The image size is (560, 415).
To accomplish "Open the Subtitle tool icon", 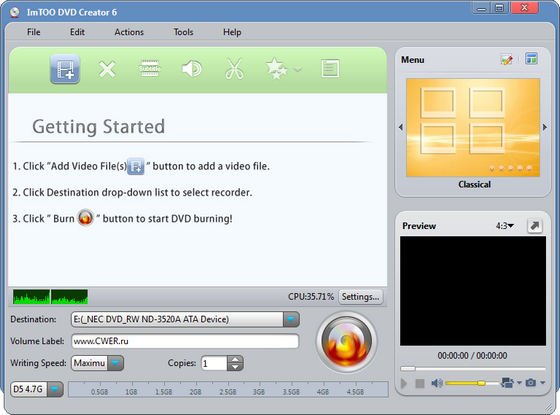I will pos(149,68).
